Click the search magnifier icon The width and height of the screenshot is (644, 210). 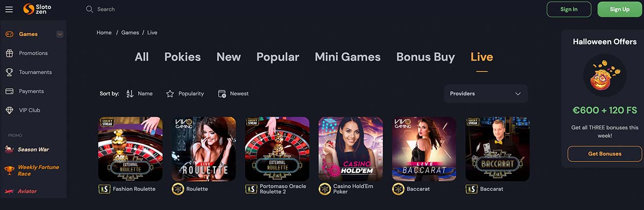90,9
